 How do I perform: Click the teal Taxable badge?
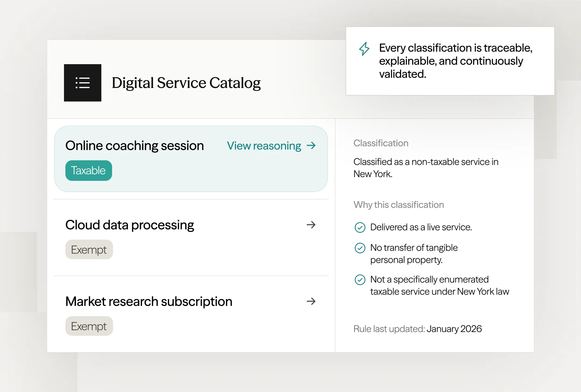(89, 171)
